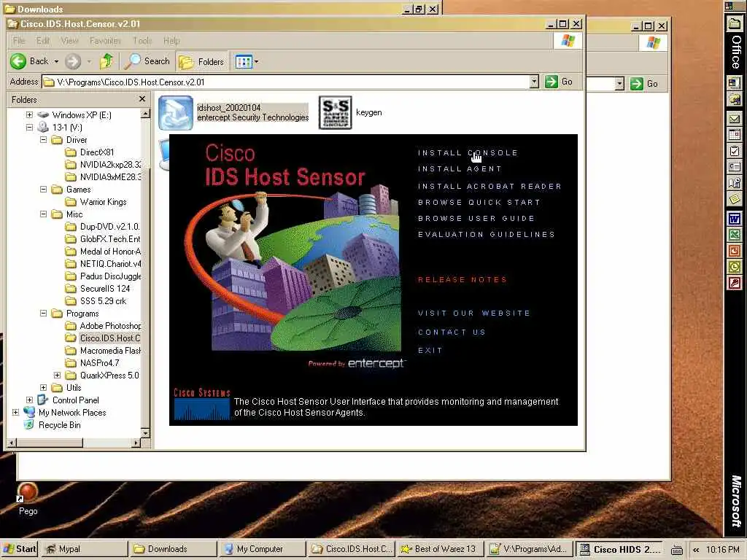Launch PowerPoint from the Office shortcut bar
This screenshot has height=560, width=747.
coord(734,251)
